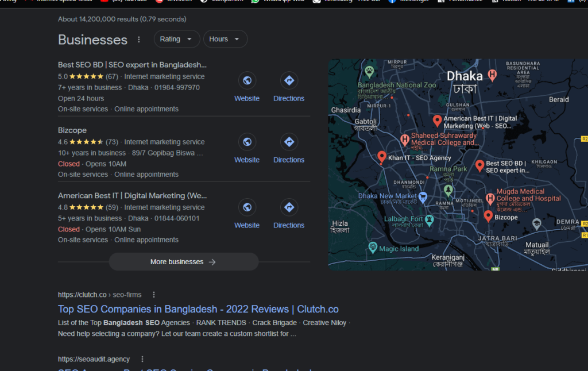Viewport: 588px width, 371px height.
Task: Click Dhaka New Market shopping cart icon
Action: 423,196
